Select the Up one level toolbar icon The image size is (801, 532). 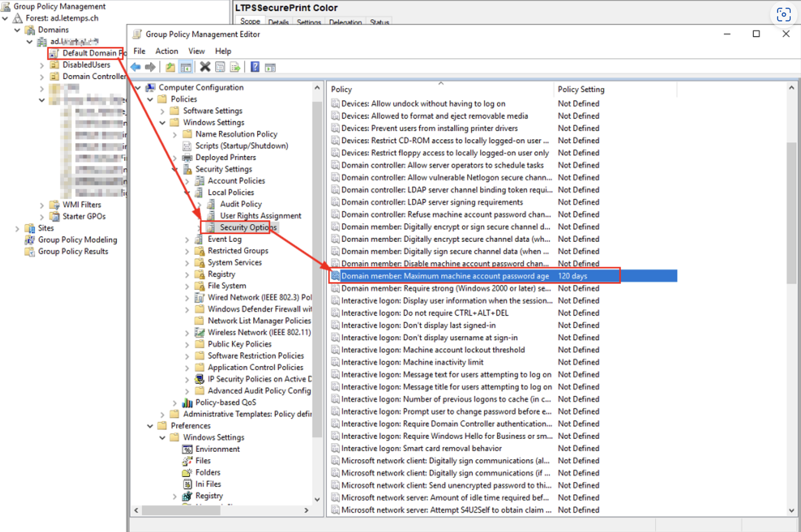tap(170, 66)
